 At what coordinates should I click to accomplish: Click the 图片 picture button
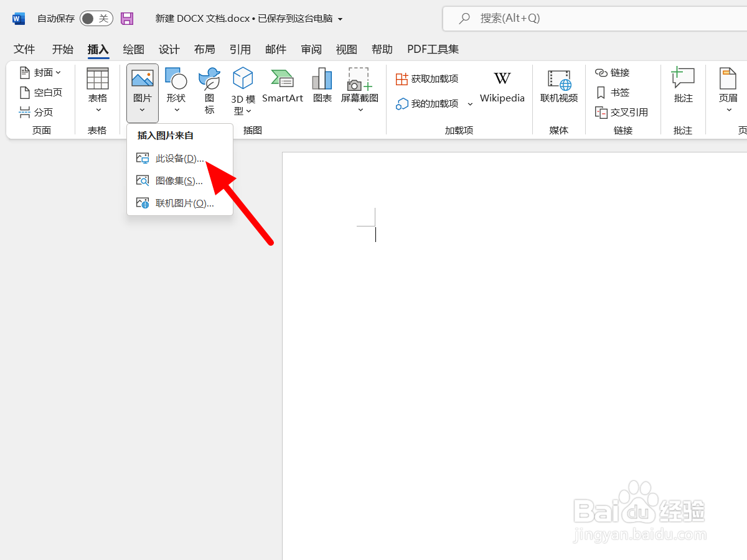point(143,93)
